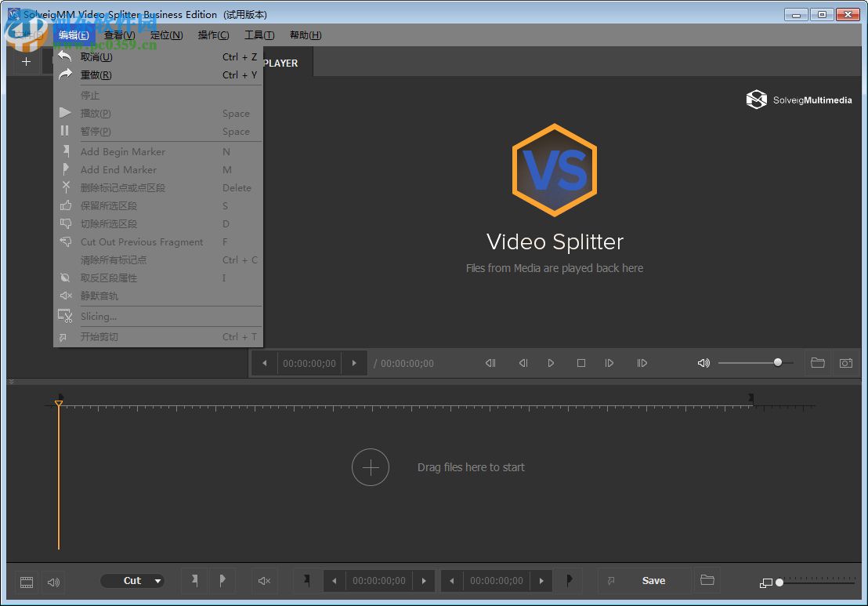Open the Cut mode dropdown
Viewport: 868px width, 606px height.
[132, 580]
